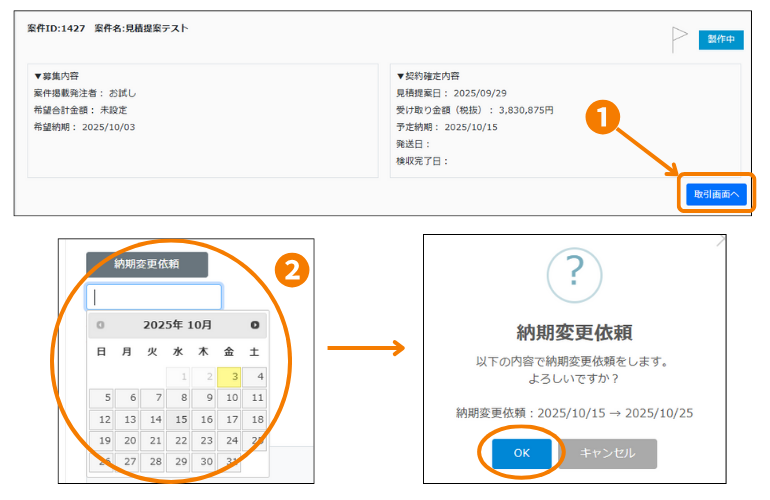This screenshot has width=770, height=500.
Task: Click the question mark icon in dialog
Action: click(573, 272)
